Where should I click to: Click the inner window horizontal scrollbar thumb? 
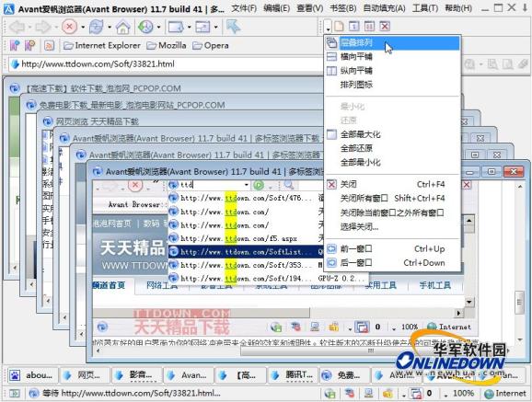click(x=201, y=313)
